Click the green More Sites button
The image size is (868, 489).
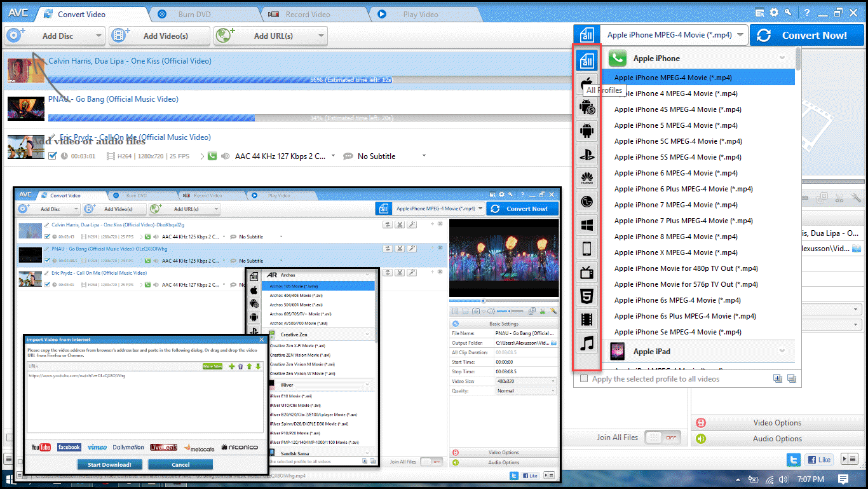coord(212,366)
